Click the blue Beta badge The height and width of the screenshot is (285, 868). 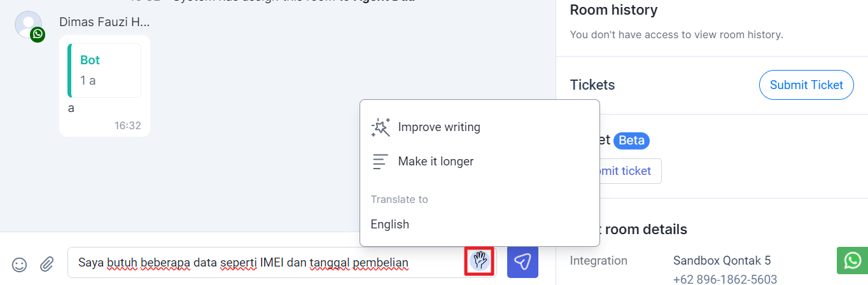pyautogui.click(x=631, y=141)
